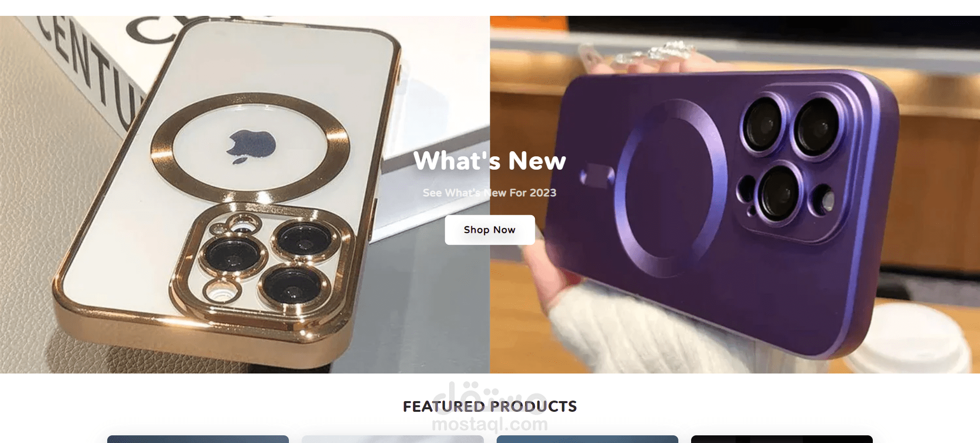980x443 pixels.
Task: Click the Apple logo on the white case
Action: coord(251,146)
